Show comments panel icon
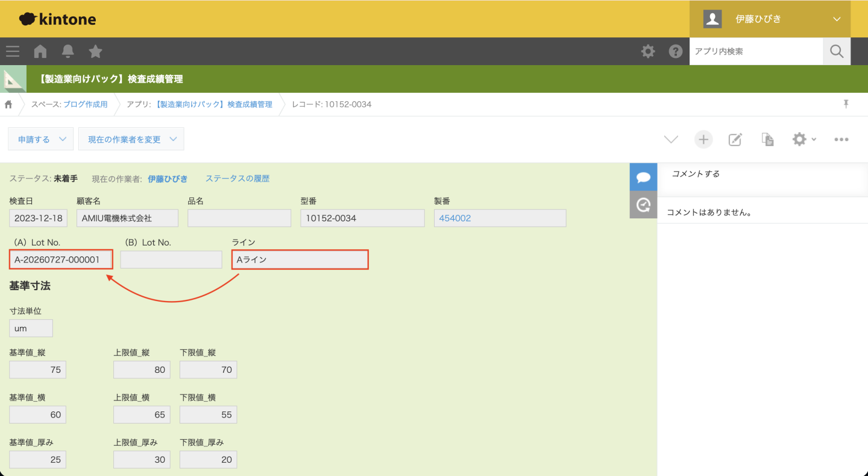The image size is (868, 476). (x=643, y=177)
